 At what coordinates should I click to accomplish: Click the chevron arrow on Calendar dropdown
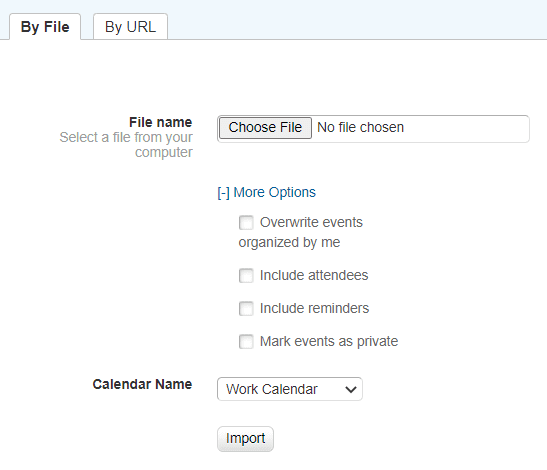[x=351, y=389]
